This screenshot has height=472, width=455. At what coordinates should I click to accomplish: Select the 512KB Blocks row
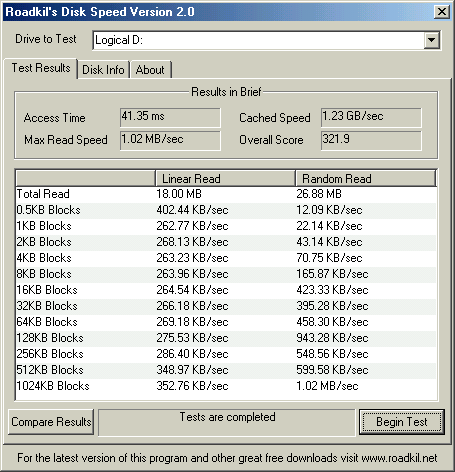[x=226, y=370]
